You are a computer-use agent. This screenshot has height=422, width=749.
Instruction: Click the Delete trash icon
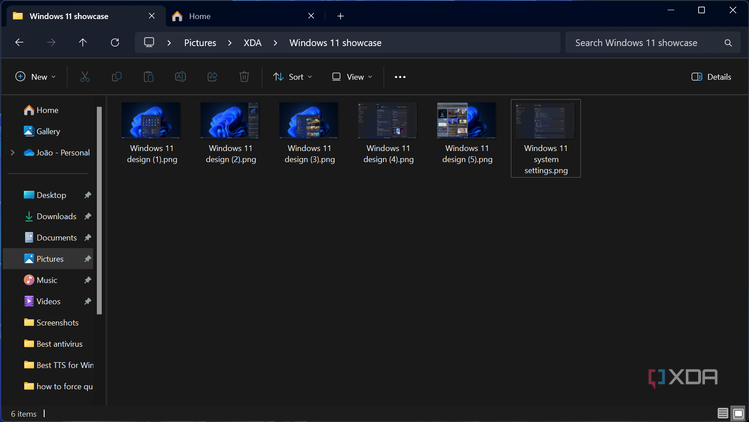click(244, 77)
